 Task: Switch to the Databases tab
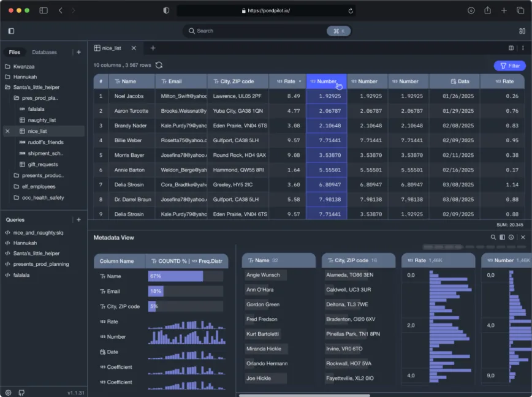tap(45, 52)
